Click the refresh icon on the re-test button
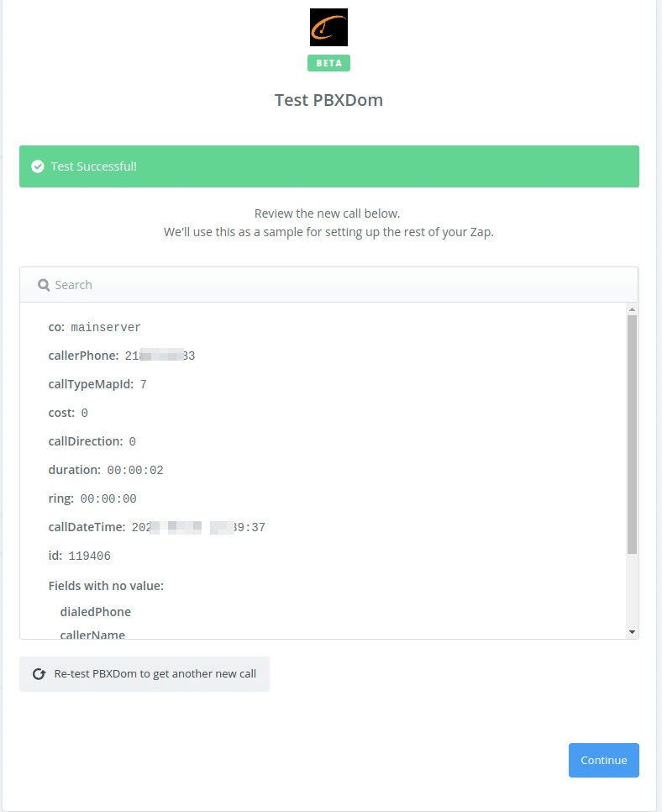The image size is (662, 812). click(x=39, y=673)
